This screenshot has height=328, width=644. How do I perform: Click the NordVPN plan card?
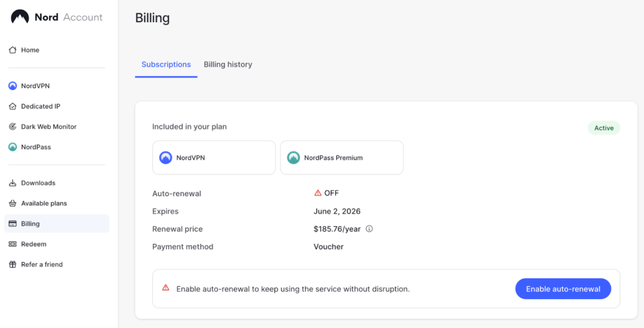click(x=214, y=158)
